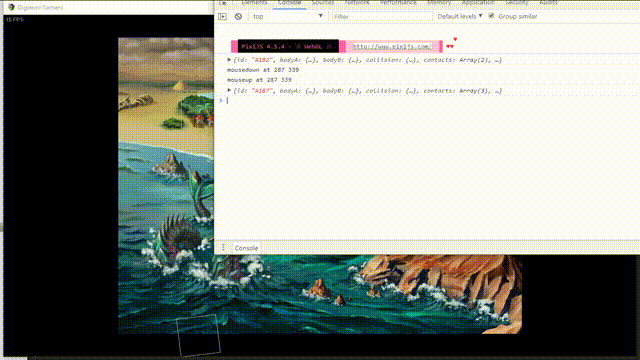Switch to the Memory tab
Screen dimensions: 640x360
click(x=439, y=3)
